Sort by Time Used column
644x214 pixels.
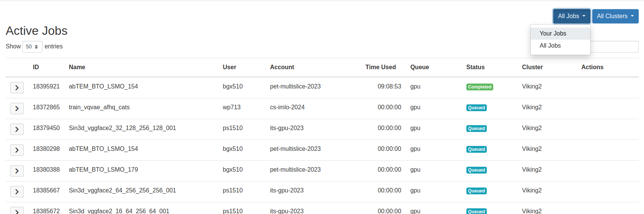380,67
